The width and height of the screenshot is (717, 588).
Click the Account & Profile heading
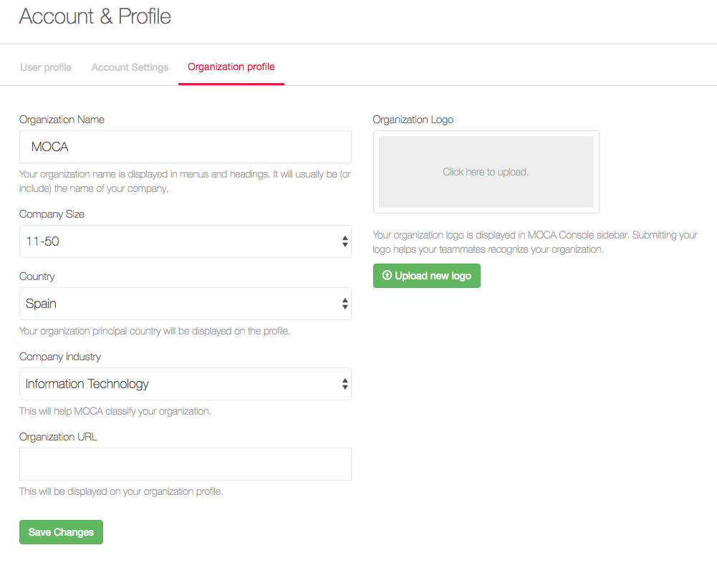pyautogui.click(x=95, y=16)
